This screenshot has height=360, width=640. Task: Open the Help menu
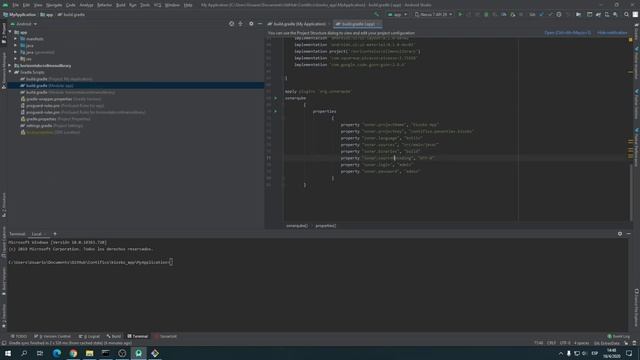[x=188, y=5]
